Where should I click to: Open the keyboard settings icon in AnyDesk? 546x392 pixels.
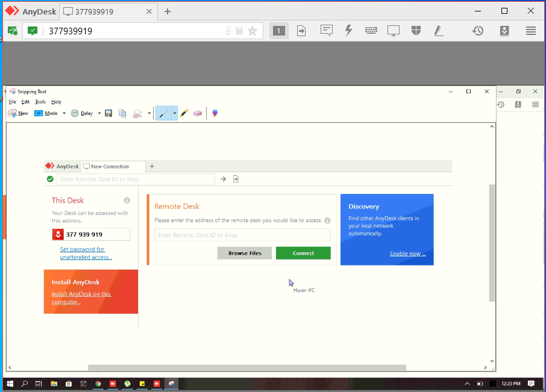[371, 31]
